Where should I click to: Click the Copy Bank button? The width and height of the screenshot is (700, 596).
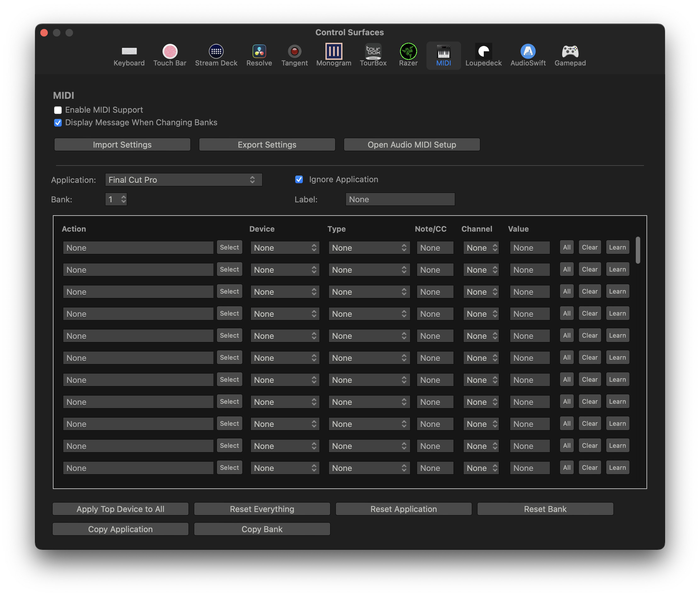[x=262, y=529]
